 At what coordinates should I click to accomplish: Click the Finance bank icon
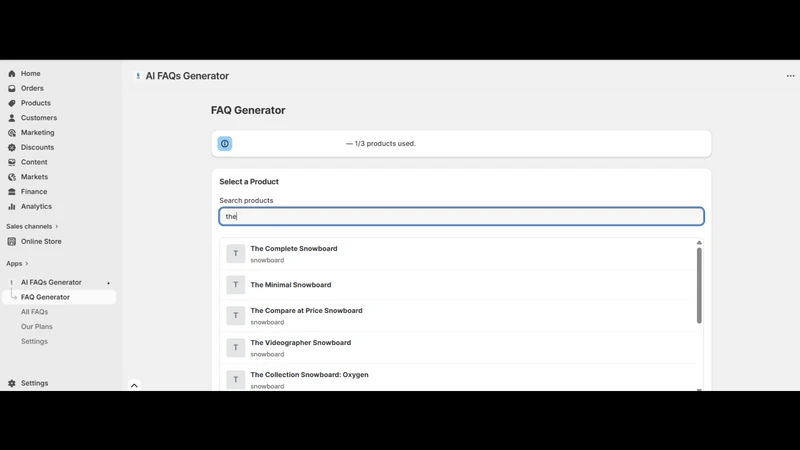[x=12, y=192]
